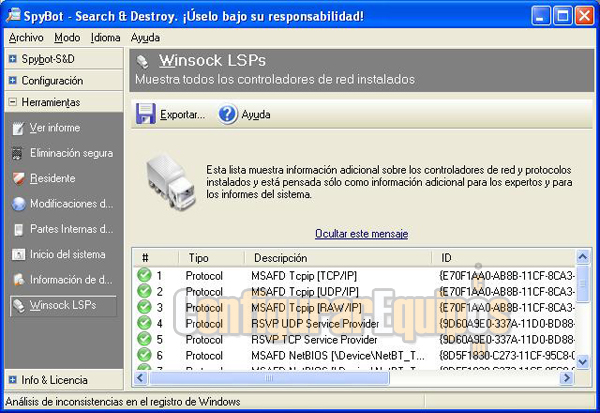The image size is (600, 413).
Task: Sort by the # column header
Action: click(x=156, y=258)
